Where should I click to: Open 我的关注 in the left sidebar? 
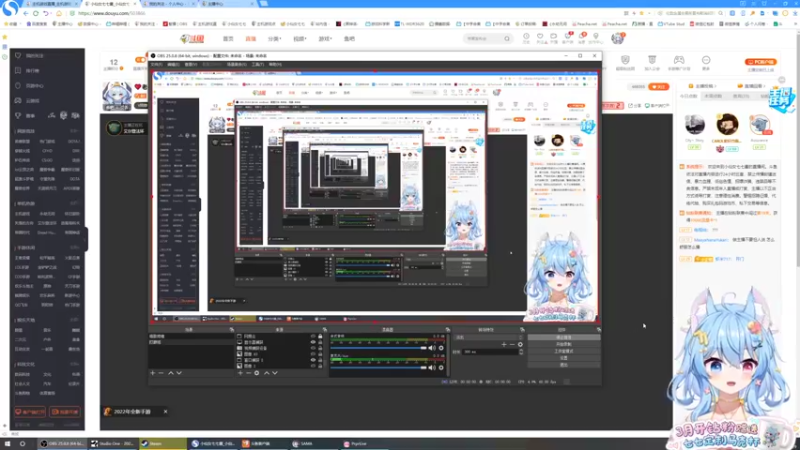coord(35,56)
